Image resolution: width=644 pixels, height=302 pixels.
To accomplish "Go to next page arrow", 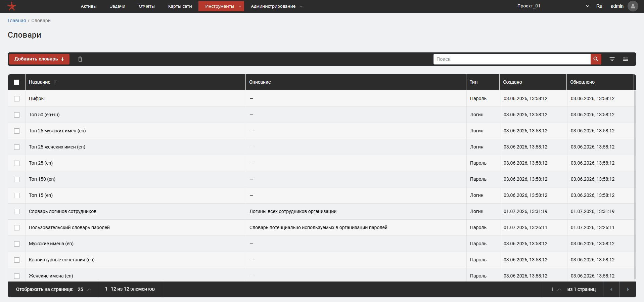I will 628,289.
